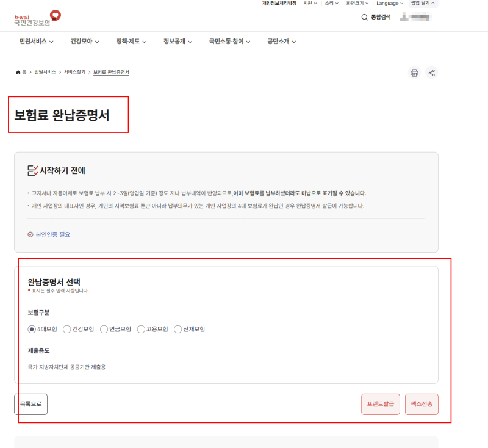Click the 국민건강보험 h-well logo
This screenshot has width=488, height=448.
[x=37, y=18]
